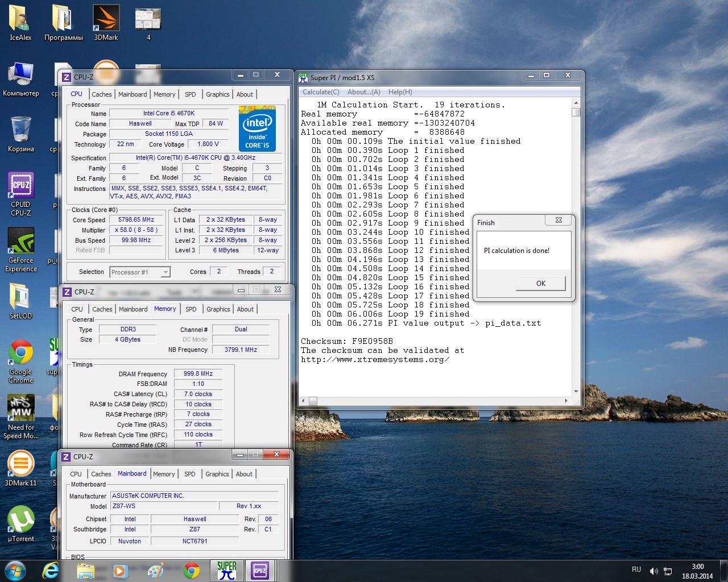Screen dimensions: 728x582
Task: Switch to Super PI on the taskbar
Action: coord(226,571)
